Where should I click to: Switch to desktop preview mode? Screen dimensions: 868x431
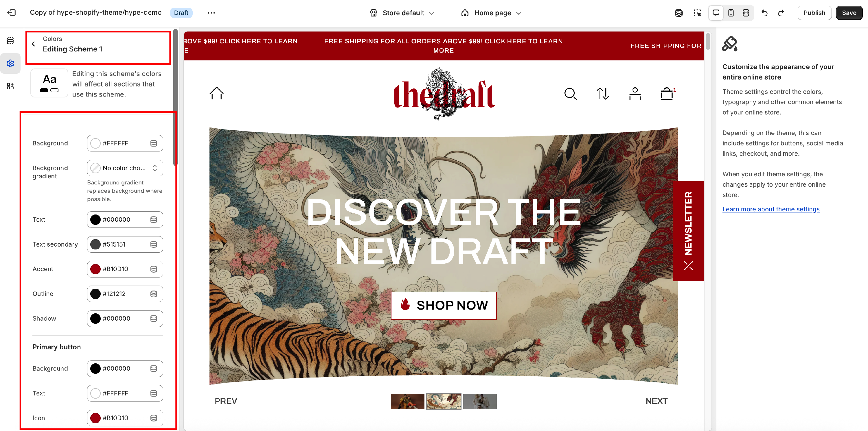[x=716, y=13]
